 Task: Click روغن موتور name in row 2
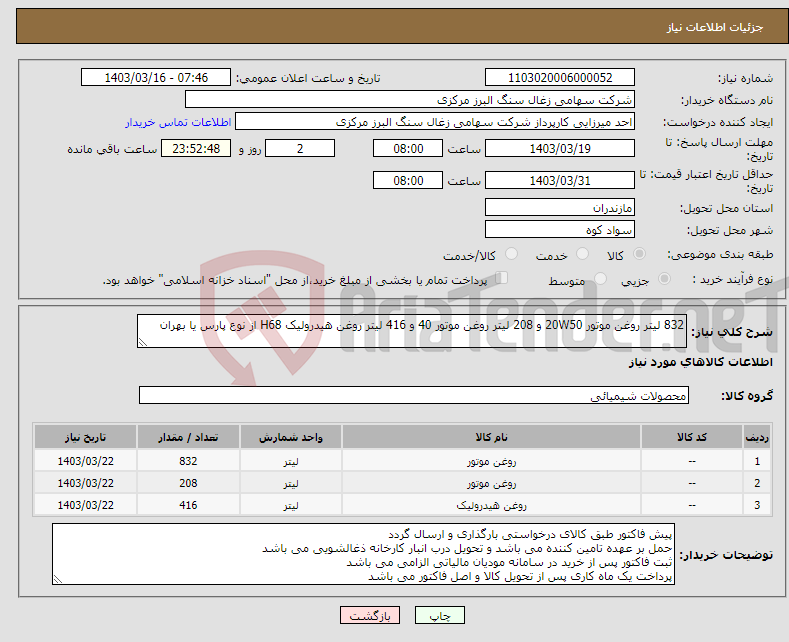click(491, 483)
